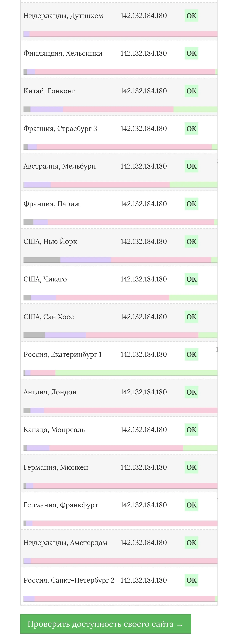
Task: Click OK status for Англия, Лондон
Action: [191, 392]
